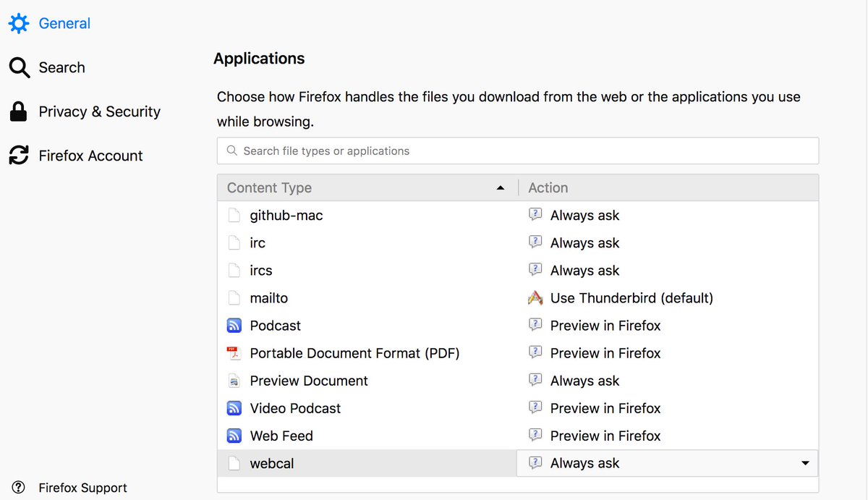
Task: Open the webcal action dropdown arrow
Action: (805, 463)
